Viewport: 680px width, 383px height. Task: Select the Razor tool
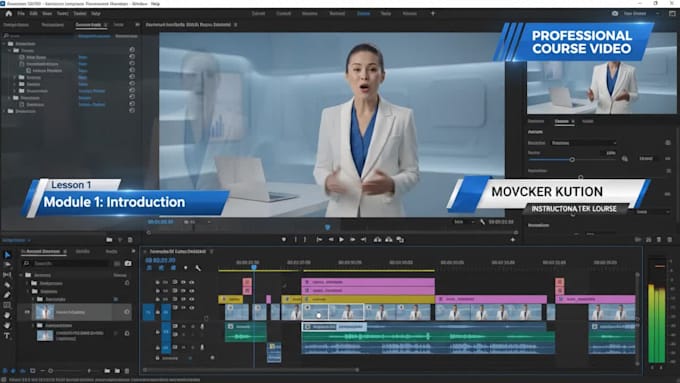click(7, 285)
